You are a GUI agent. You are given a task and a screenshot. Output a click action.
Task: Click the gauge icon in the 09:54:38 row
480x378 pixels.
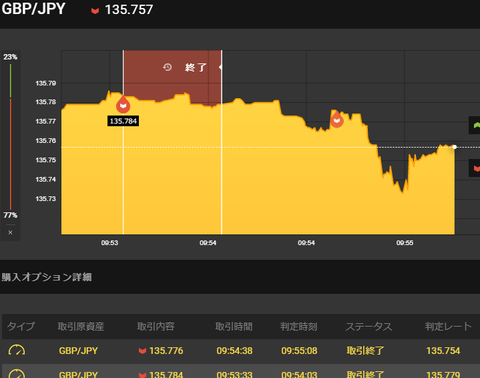(x=17, y=350)
